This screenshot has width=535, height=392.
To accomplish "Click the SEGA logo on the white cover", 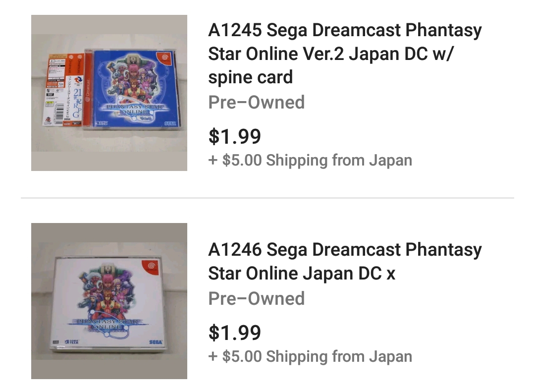I will pos(156,342).
